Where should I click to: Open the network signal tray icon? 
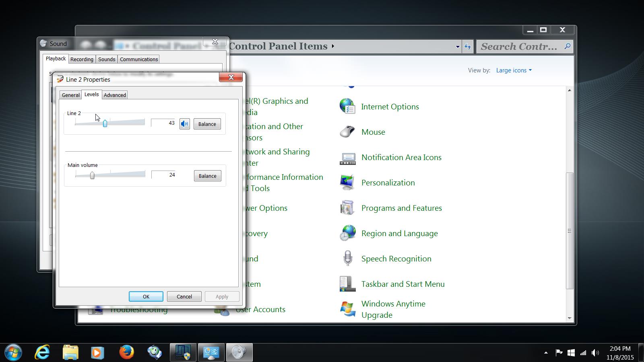[583, 353]
